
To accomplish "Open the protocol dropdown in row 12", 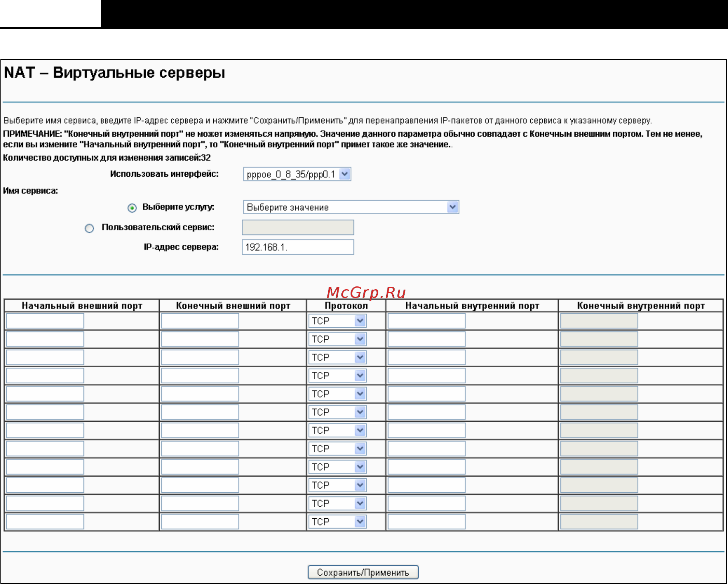I will pyautogui.click(x=337, y=522).
